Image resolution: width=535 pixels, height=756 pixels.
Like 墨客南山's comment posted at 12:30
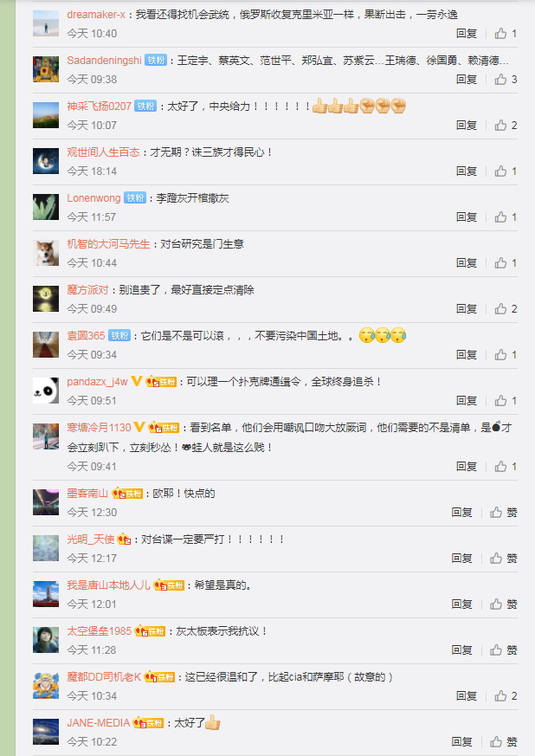[x=503, y=512]
